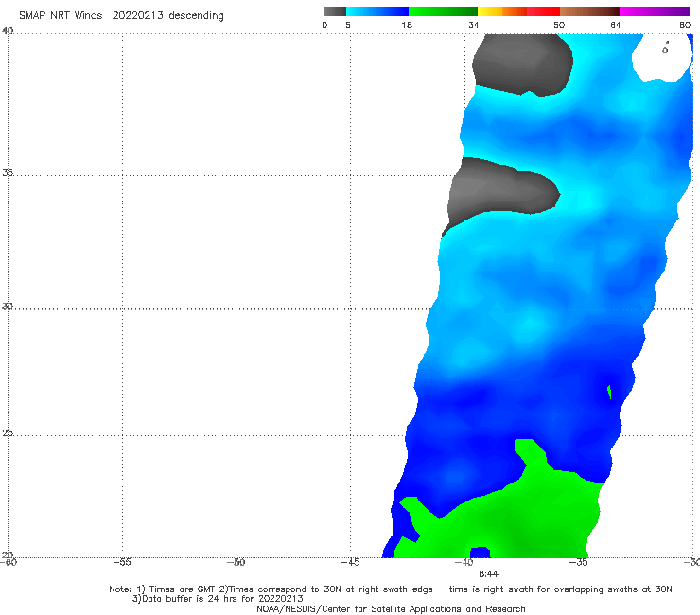Click the yellow-orange colorbar segment after 34

coord(501,11)
